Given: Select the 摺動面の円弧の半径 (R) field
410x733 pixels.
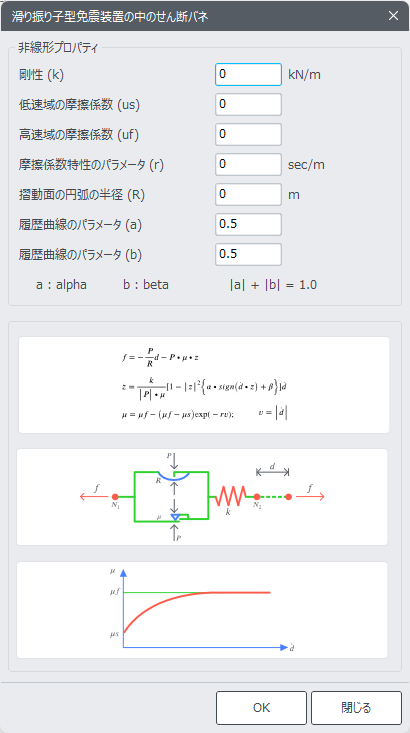Looking at the screenshot, I should (x=248, y=194).
